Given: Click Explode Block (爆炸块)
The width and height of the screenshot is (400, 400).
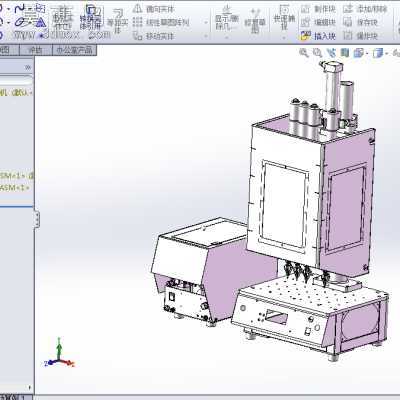Looking at the screenshot, I should (x=360, y=36).
